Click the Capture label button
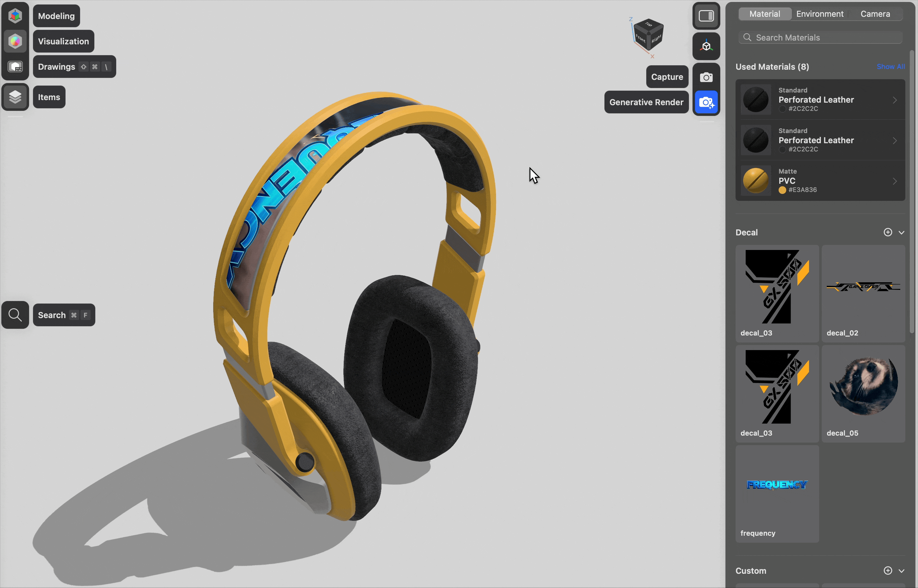Image resolution: width=918 pixels, height=588 pixels. click(x=667, y=77)
